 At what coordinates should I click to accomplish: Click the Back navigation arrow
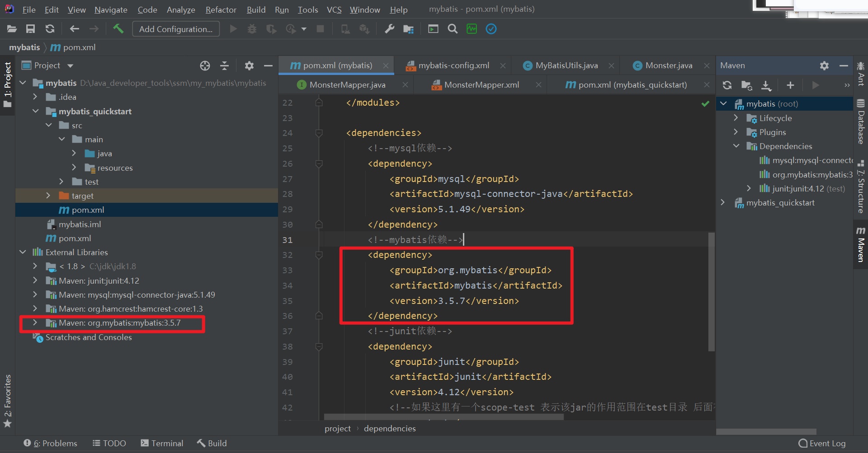pos(75,29)
